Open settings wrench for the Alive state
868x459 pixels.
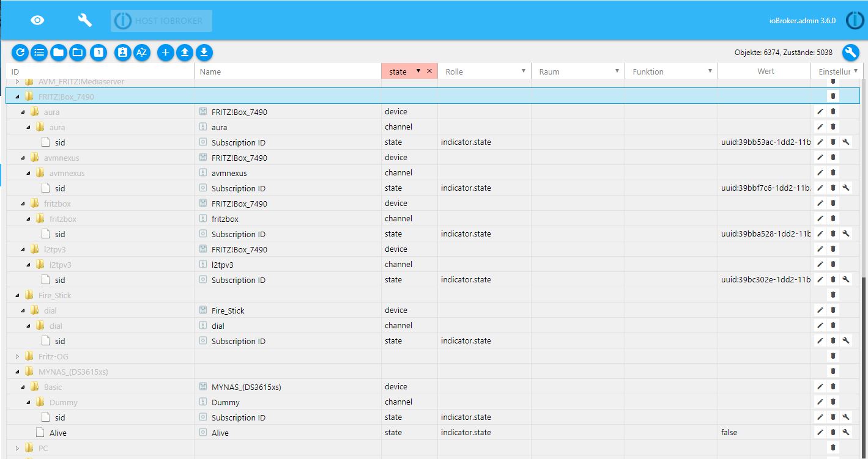pyautogui.click(x=846, y=432)
